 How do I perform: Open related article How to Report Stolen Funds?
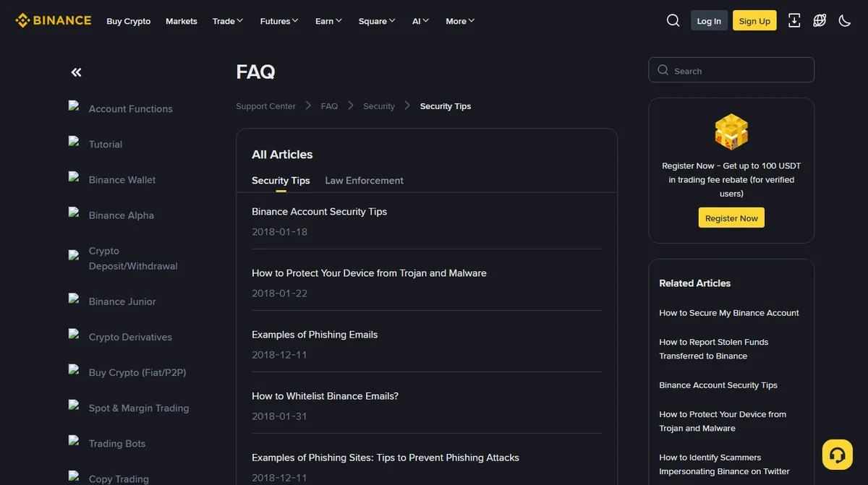714,349
